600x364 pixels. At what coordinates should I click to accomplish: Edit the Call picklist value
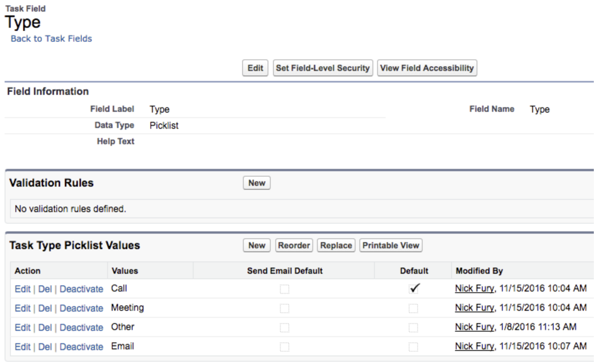22,289
